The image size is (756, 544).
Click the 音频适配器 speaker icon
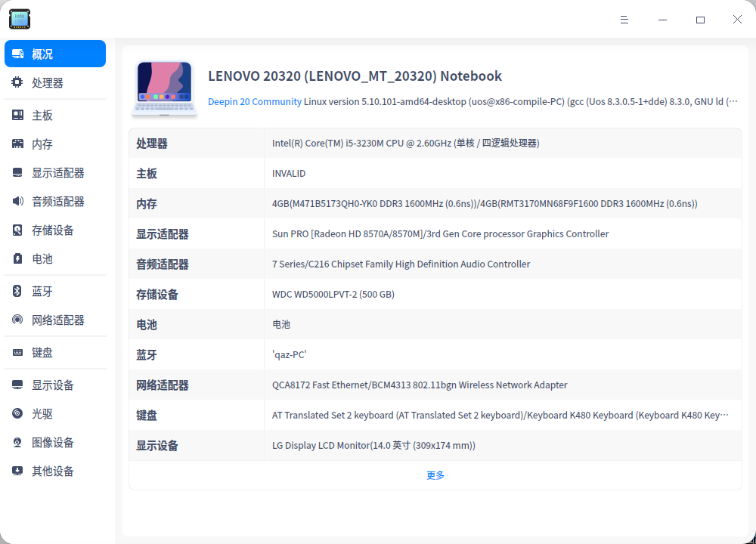(17, 201)
